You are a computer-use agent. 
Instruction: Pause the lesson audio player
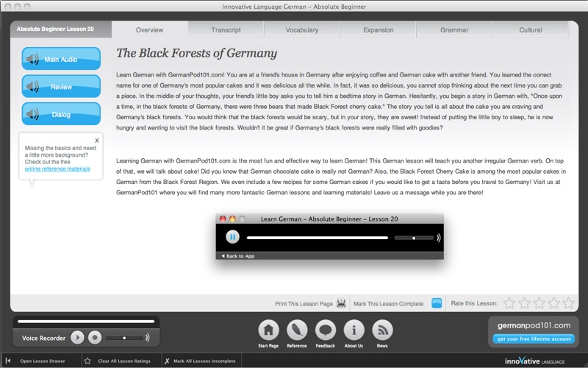(232, 237)
